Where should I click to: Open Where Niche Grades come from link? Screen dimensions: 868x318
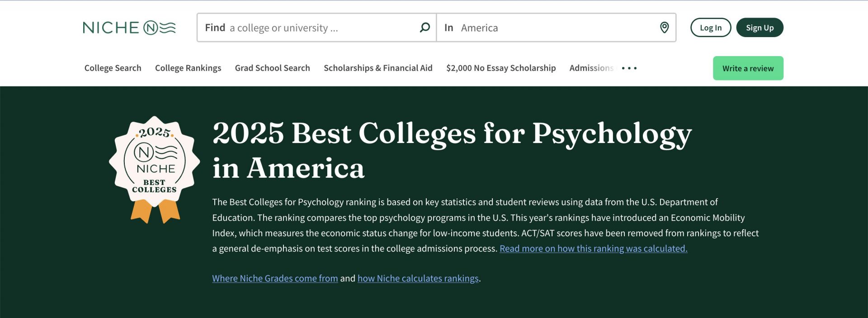(275, 278)
